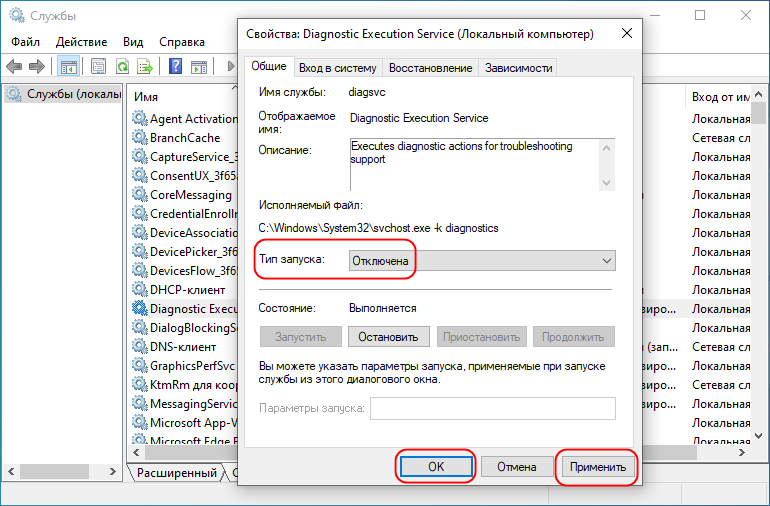Select the BranchCache service name
This screenshot has height=506, width=770.
pos(185,138)
